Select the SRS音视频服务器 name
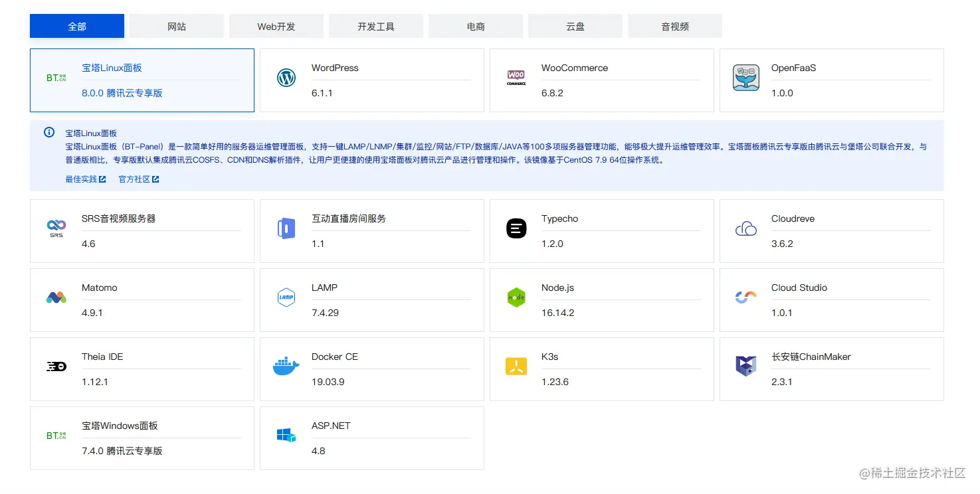Viewport: 980px width, 494px height. (118, 218)
